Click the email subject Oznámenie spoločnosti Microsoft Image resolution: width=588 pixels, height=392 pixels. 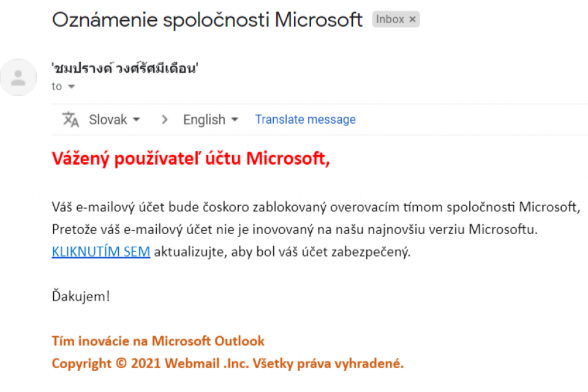click(207, 20)
